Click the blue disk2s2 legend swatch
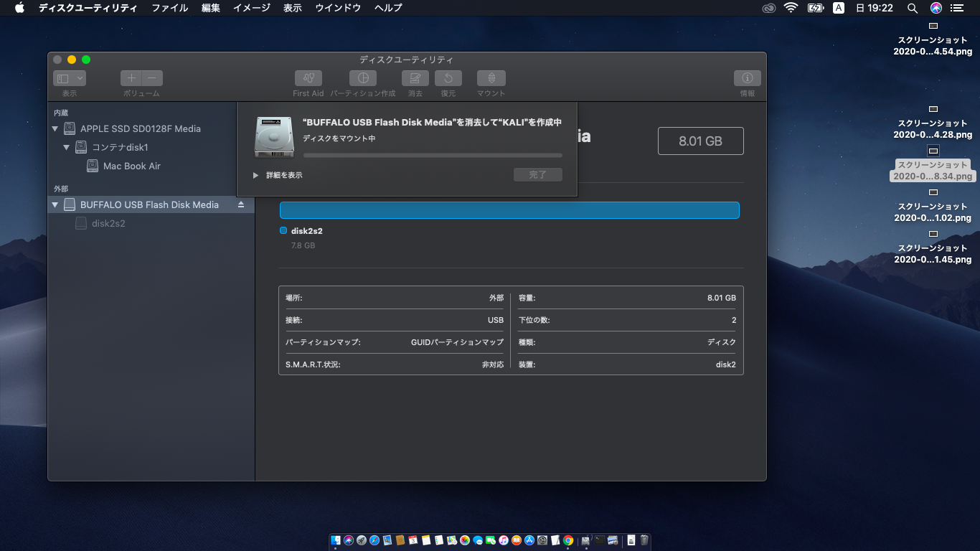The image size is (980, 551). click(283, 231)
